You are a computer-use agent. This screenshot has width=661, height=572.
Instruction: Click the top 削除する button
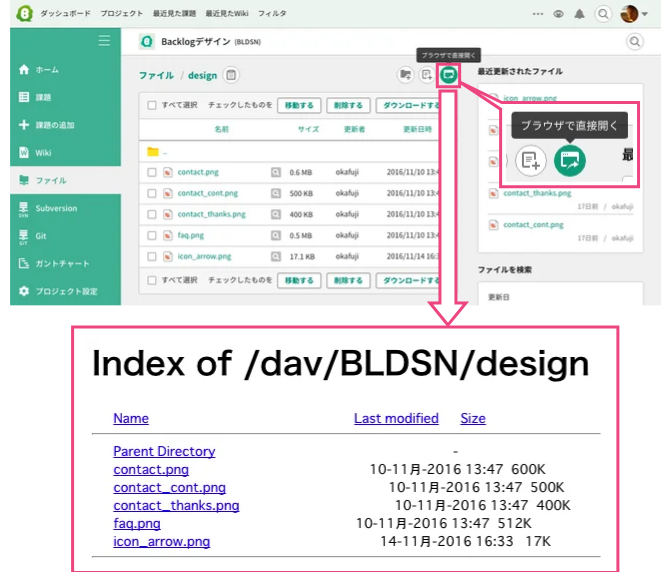[348, 105]
